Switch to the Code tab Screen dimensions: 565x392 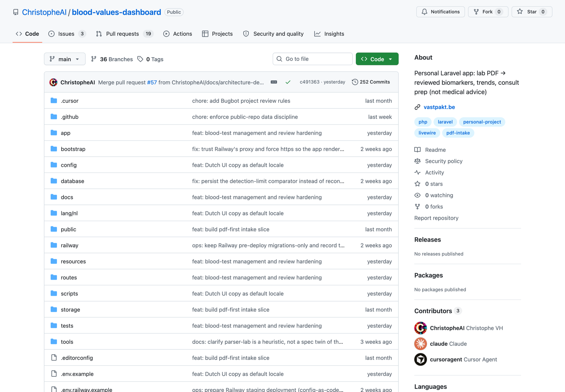point(27,34)
